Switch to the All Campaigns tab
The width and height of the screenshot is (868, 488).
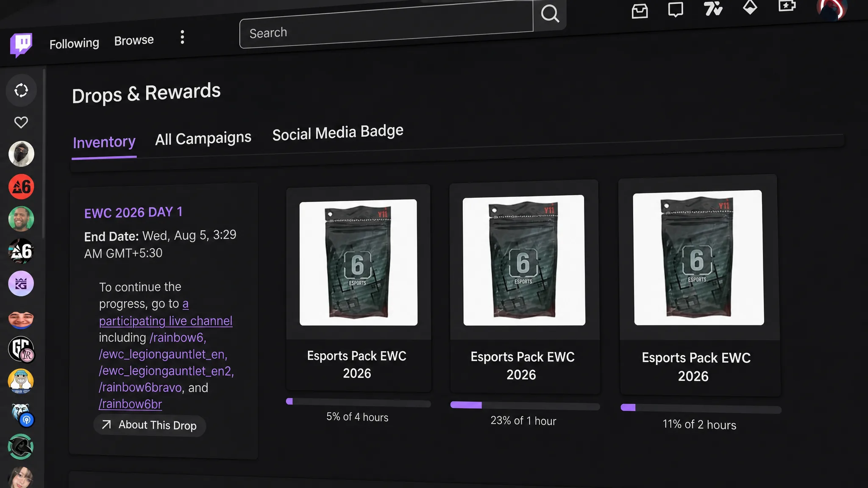click(x=203, y=139)
